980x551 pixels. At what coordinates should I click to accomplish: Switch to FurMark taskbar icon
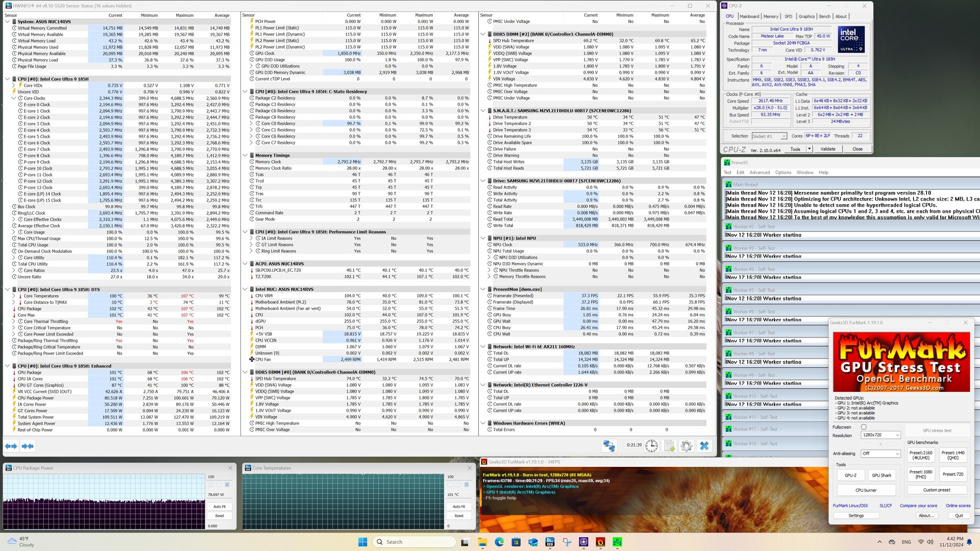click(600, 542)
